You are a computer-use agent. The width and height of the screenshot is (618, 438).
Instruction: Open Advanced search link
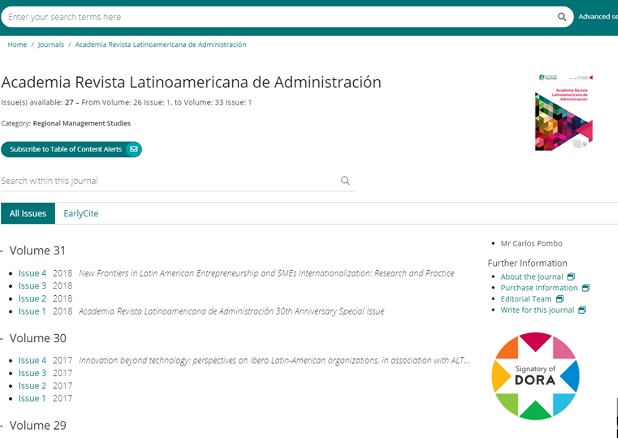(x=598, y=17)
